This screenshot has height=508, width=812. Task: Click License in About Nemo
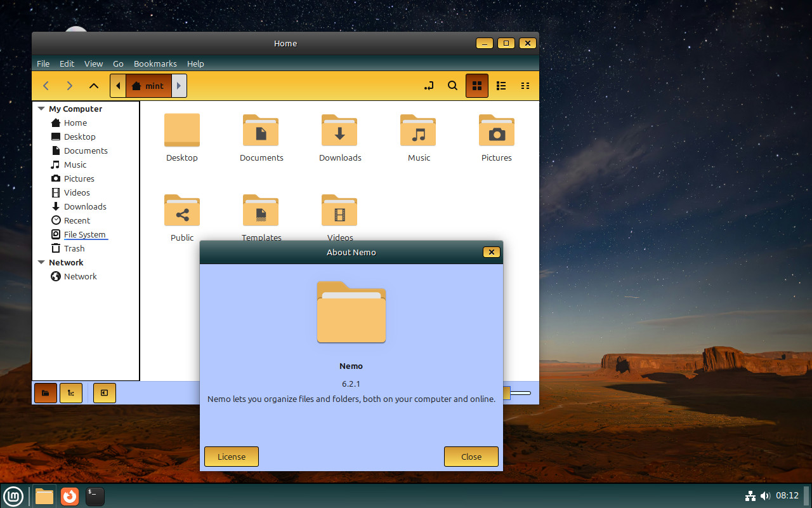click(x=232, y=457)
